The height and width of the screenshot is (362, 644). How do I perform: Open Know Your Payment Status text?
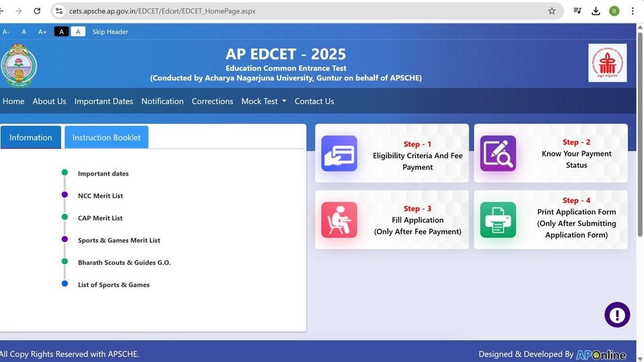click(x=576, y=160)
